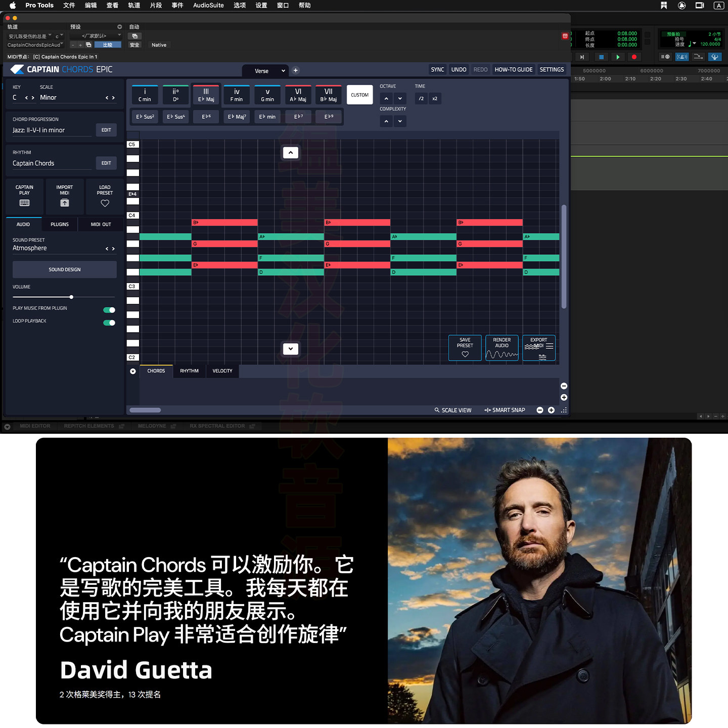Zoom in vertically in piano roll
Screen dimensions: 728x728
pyautogui.click(x=564, y=397)
